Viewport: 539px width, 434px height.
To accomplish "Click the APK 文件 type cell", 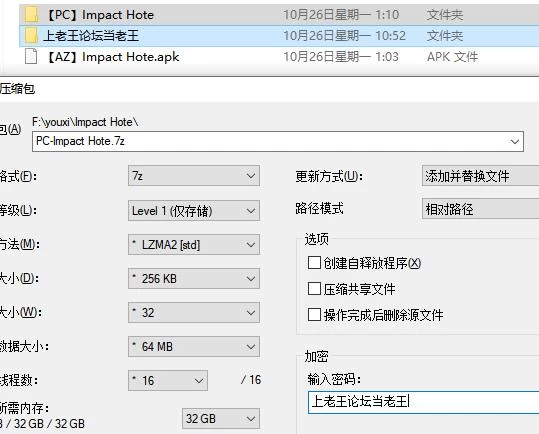I will point(452,57).
